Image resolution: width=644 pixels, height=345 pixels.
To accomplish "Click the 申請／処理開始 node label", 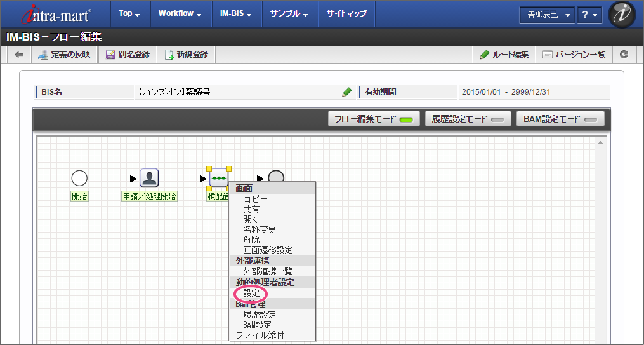I will pyautogui.click(x=150, y=196).
